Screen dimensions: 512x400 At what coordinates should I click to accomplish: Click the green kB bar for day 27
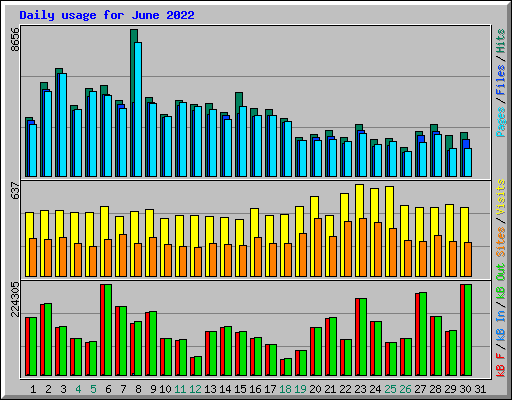(x=423, y=334)
